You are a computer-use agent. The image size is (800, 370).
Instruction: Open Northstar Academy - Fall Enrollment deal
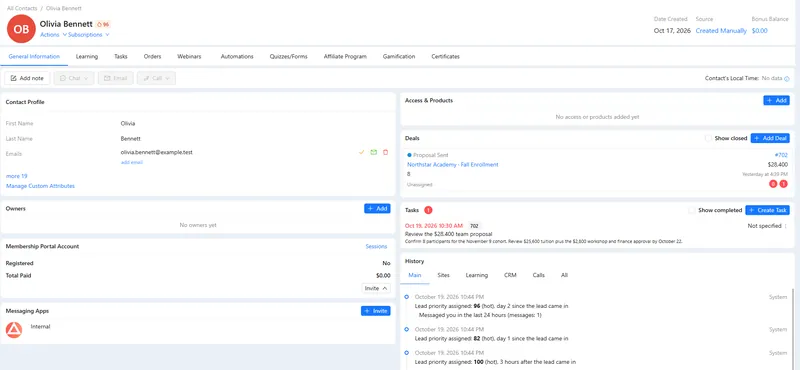coord(453,165)
